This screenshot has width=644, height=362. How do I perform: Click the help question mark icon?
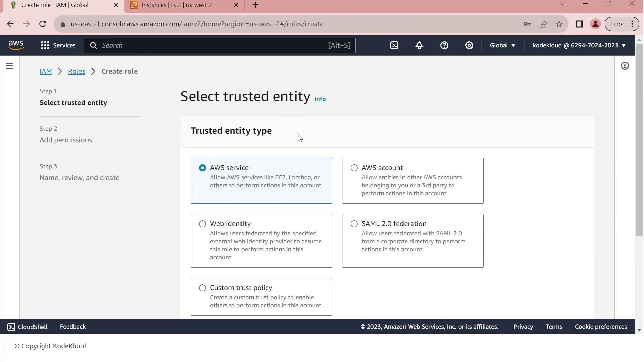point(444,45)
